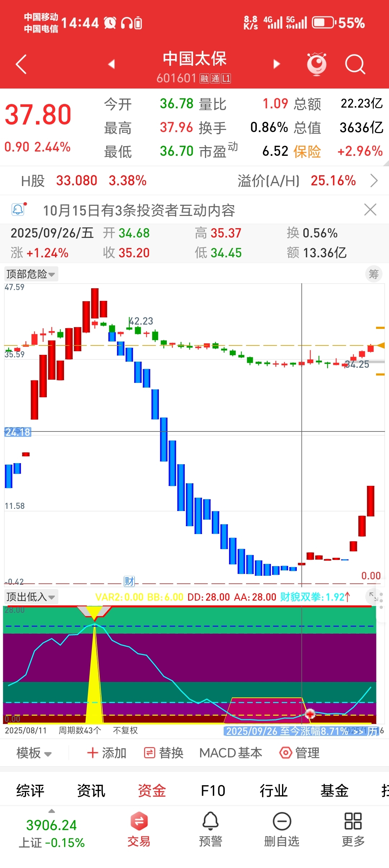
Task: Switch to the F10 tab
Action: [213, 791]
